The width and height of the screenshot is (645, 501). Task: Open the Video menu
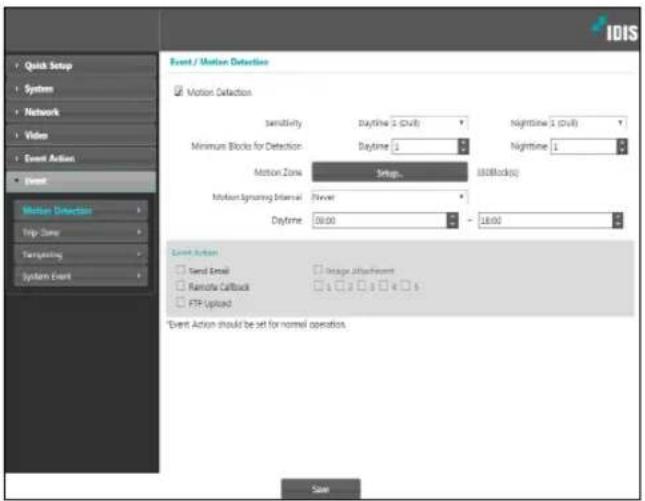pyautogui.click(x=81, y=135)
